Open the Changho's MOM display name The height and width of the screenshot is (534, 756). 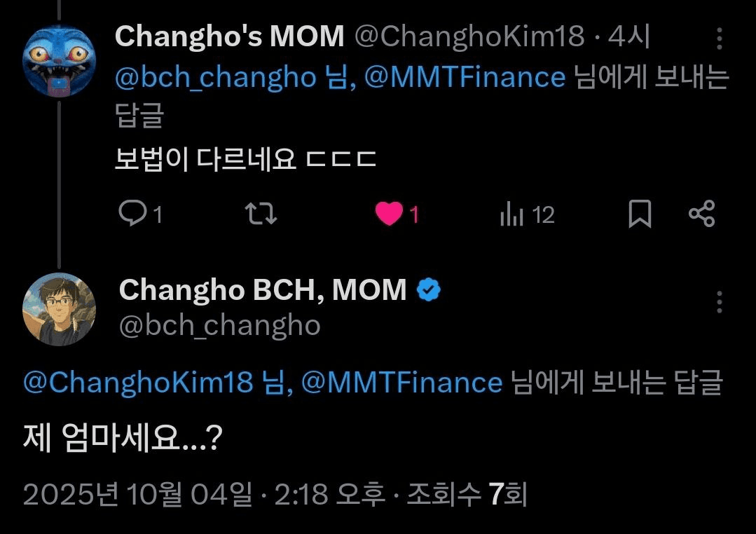point(229,36)
